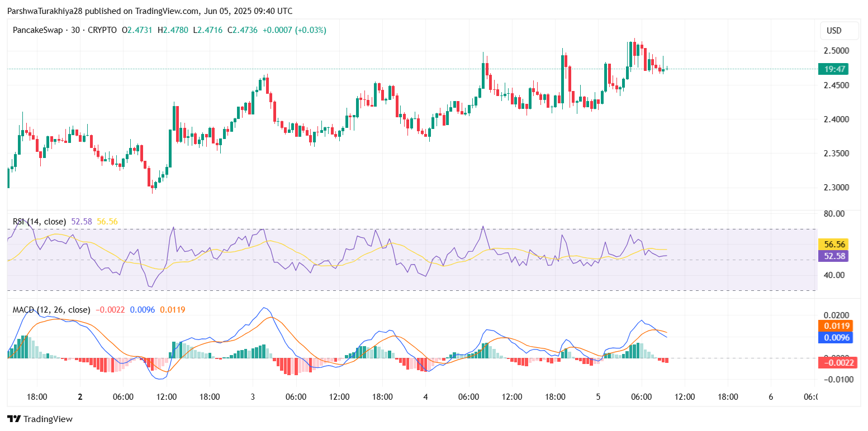Click the TradingView logo at bottom left
The width and height of the screenshot is (868, 431).
point(40,419)
